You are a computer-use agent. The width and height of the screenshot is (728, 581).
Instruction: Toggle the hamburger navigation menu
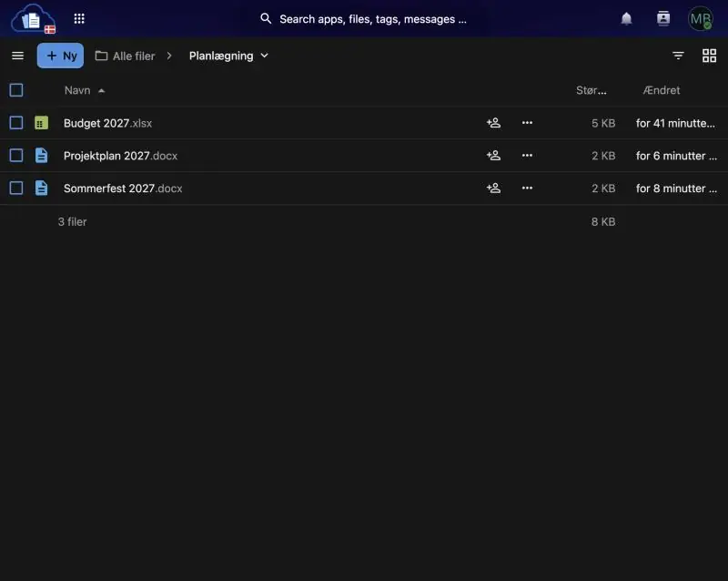pyautogui.click(x=17, y=56)
